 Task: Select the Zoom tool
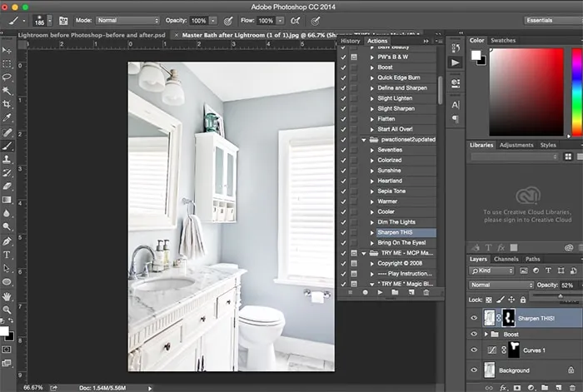(7, 310)
